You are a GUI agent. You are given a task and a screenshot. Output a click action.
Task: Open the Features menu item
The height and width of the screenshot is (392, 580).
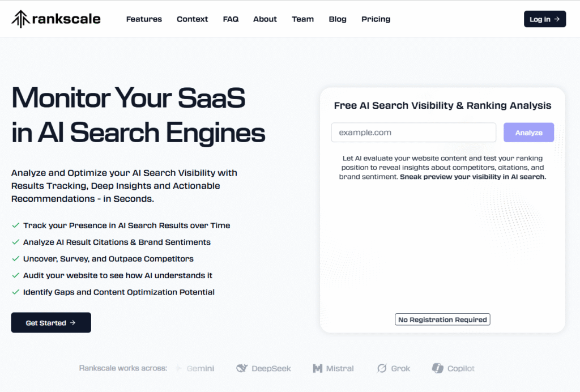(x=144, y=19)
